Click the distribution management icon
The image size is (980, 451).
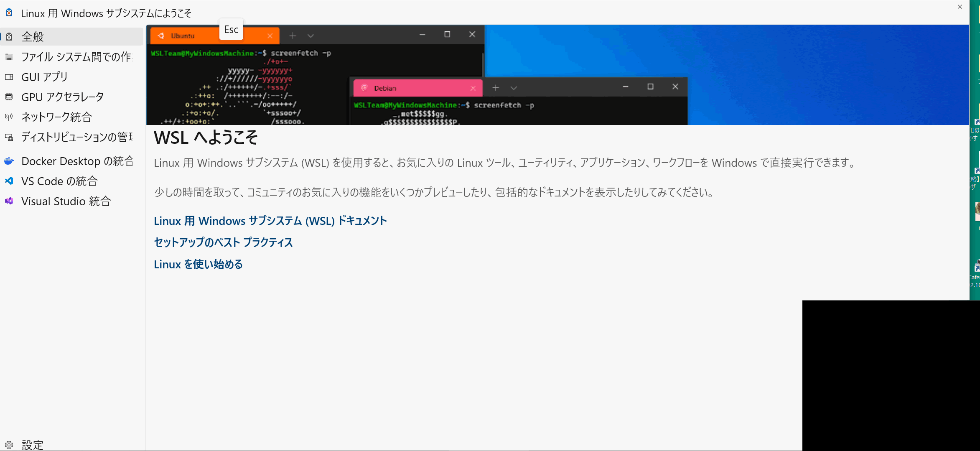(9, 137)
